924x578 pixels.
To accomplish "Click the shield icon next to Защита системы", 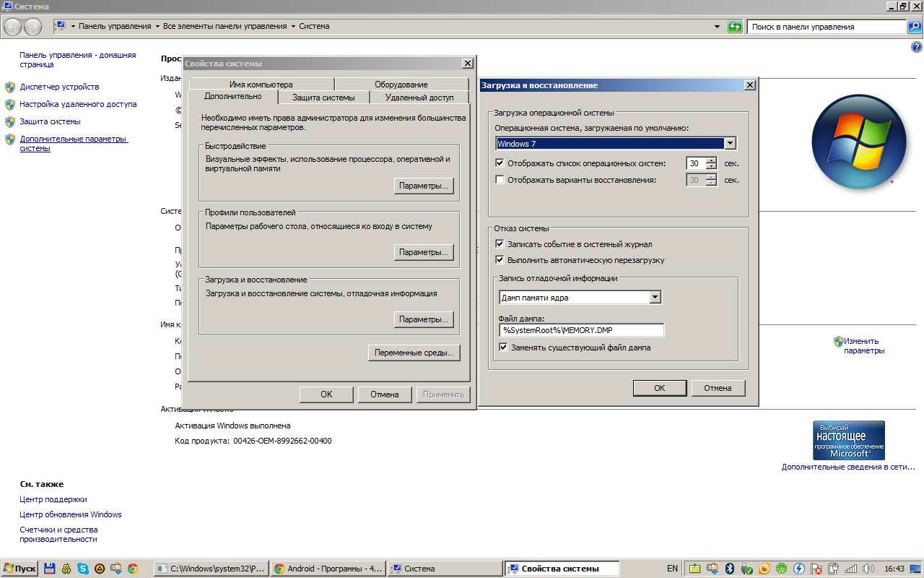I will [x=10, y=121].
